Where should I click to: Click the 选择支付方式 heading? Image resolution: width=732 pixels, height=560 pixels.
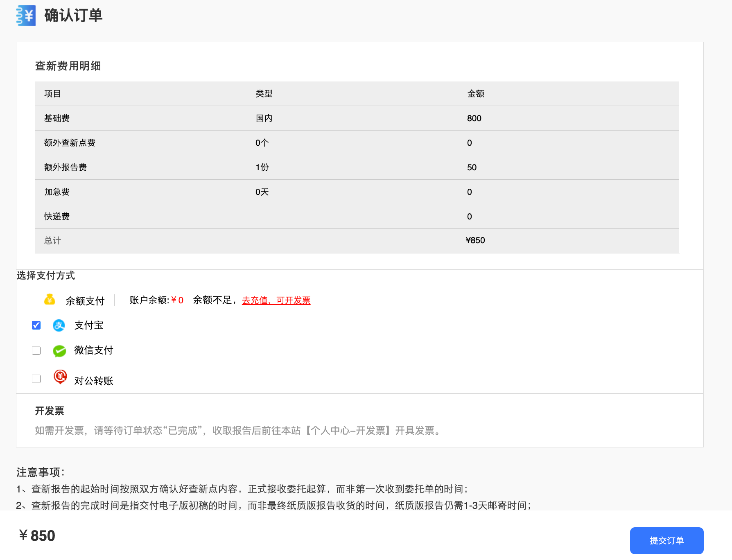coord(46,275)
